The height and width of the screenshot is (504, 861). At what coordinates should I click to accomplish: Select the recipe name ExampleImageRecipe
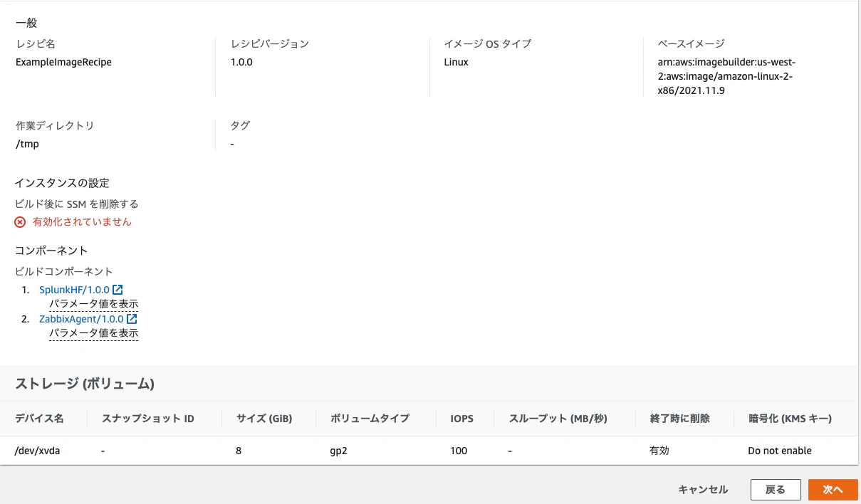click(x=63, y=62)
